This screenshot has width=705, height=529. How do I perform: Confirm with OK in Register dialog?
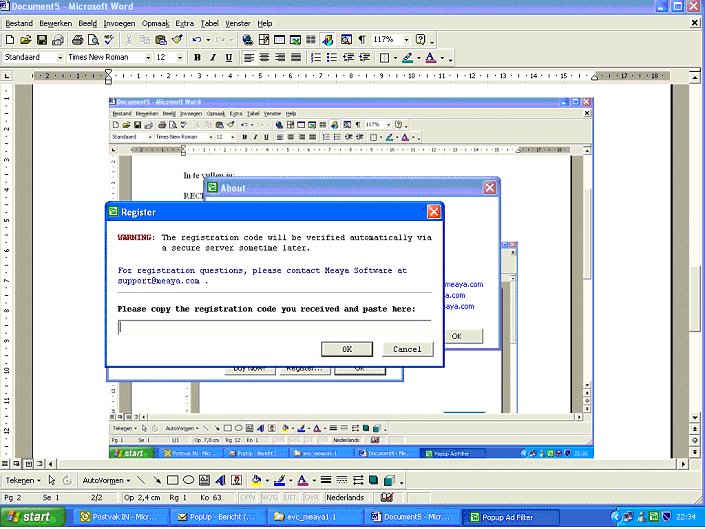coord(347,349)
